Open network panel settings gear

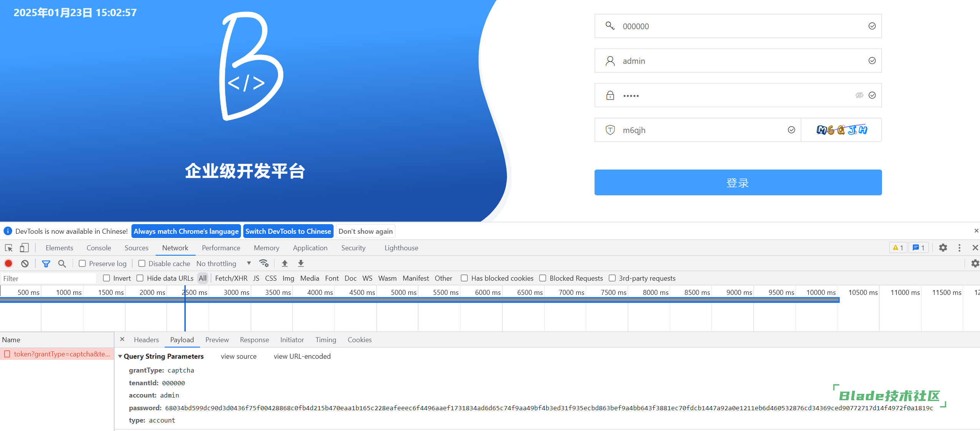tap(975, 263)
